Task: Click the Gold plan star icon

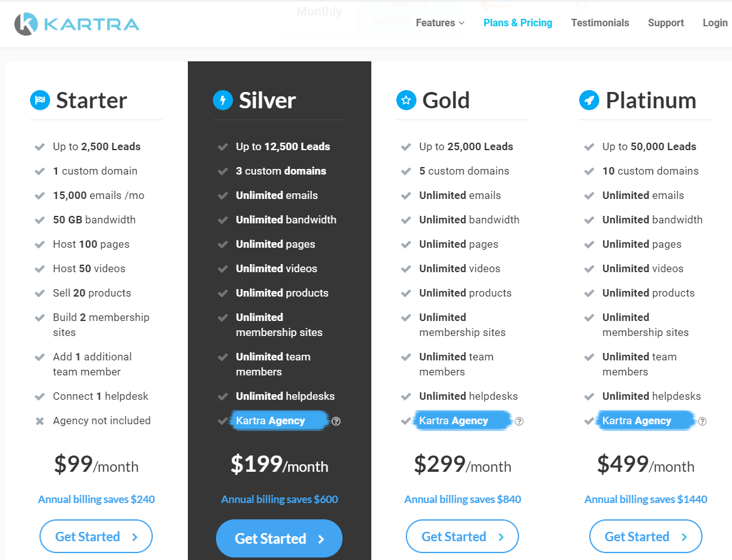Action: 406,100
